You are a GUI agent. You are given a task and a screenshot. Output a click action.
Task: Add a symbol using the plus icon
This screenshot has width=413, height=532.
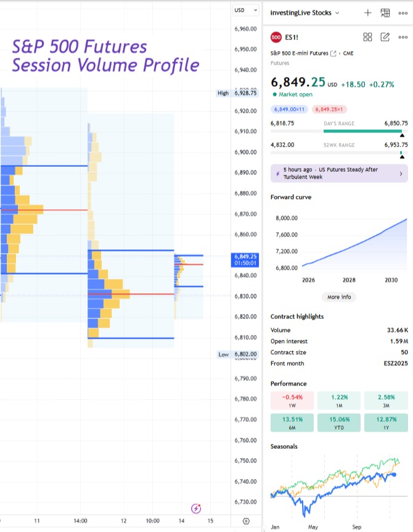(367, 13)
